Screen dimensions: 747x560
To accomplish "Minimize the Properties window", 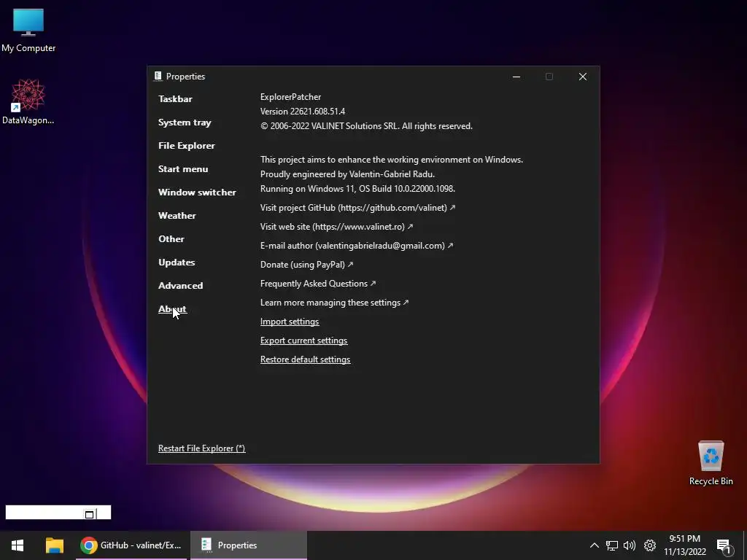I will click(x=516, y=77).
